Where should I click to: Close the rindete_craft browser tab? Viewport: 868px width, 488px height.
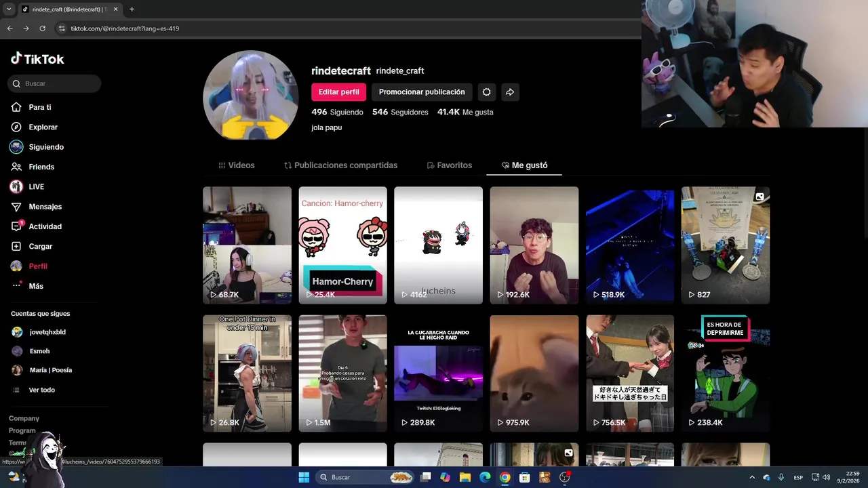115,9
